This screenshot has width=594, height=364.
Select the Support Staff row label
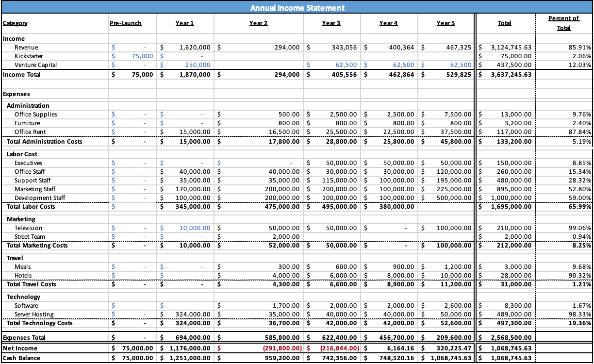tap(32, 181)
